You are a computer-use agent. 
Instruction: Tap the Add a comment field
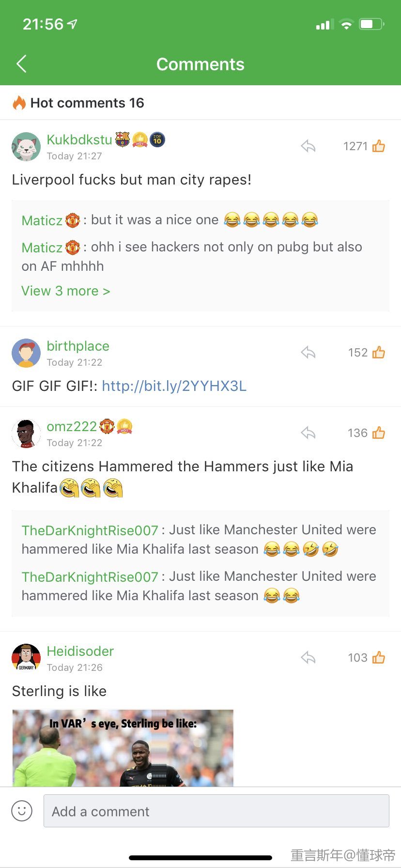click(216, 811)
